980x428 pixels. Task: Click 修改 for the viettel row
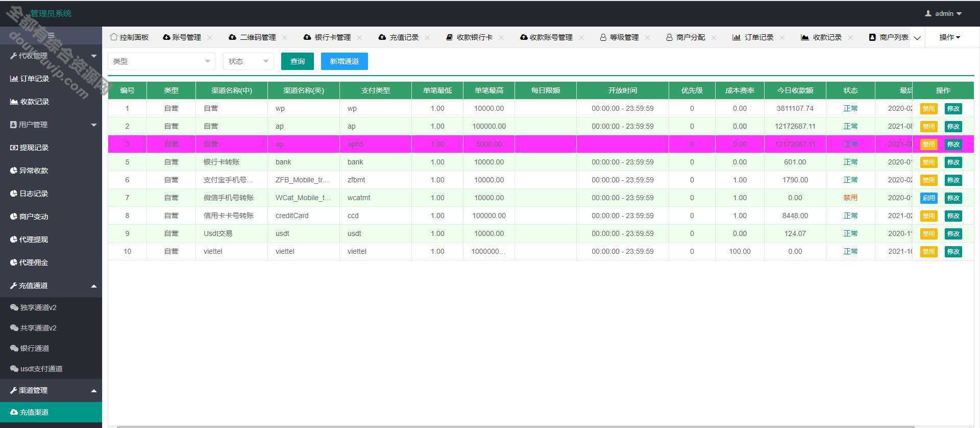pos(953,252)
